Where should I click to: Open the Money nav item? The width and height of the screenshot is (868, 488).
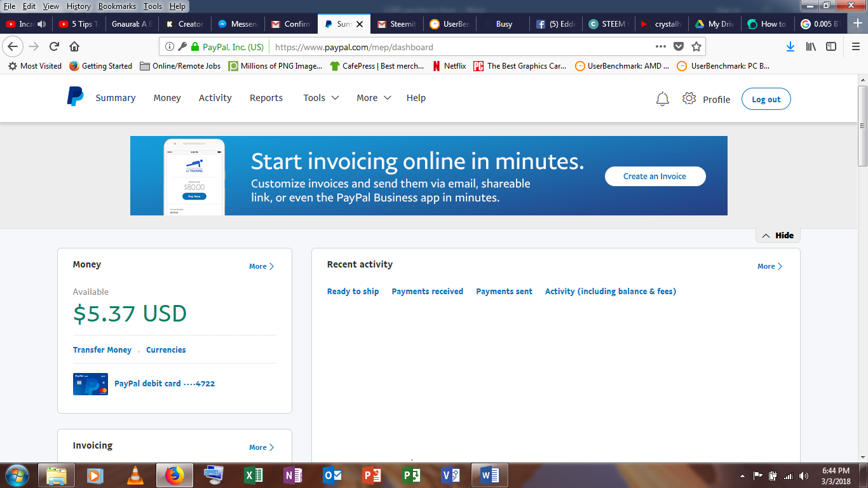[x=167, y=98]
